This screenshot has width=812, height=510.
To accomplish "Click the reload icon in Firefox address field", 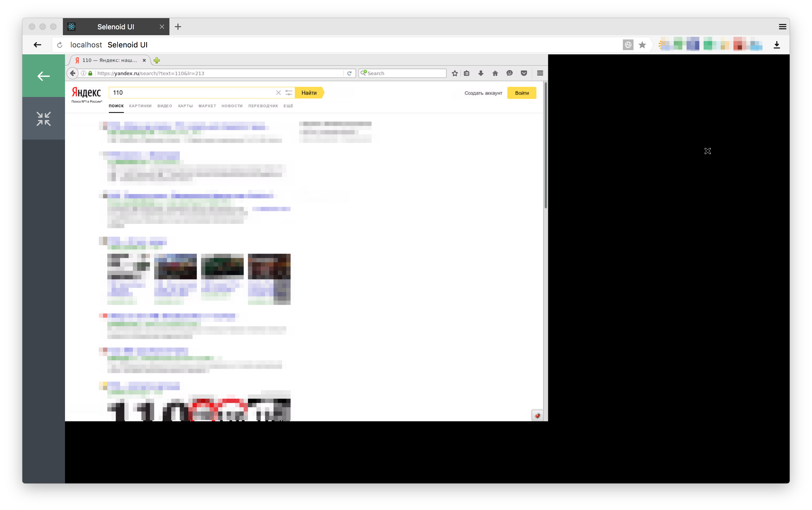I will click(x=349, y=73).
